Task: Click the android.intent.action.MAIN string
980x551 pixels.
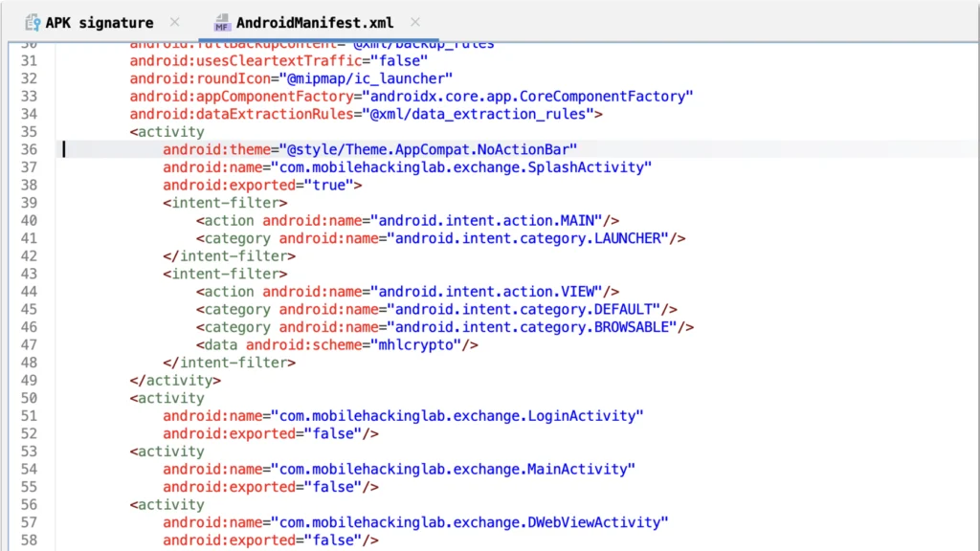Action: click(489, 220)
